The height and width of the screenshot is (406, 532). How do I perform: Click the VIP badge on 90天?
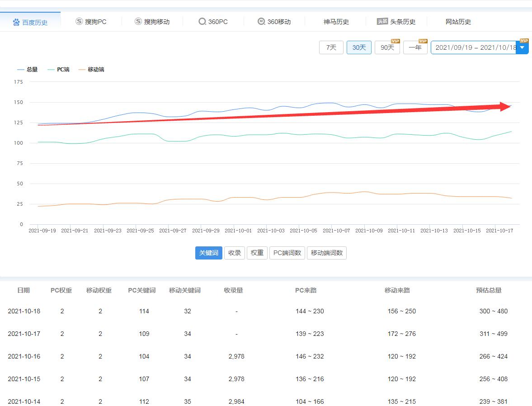(x=395, y=41)
